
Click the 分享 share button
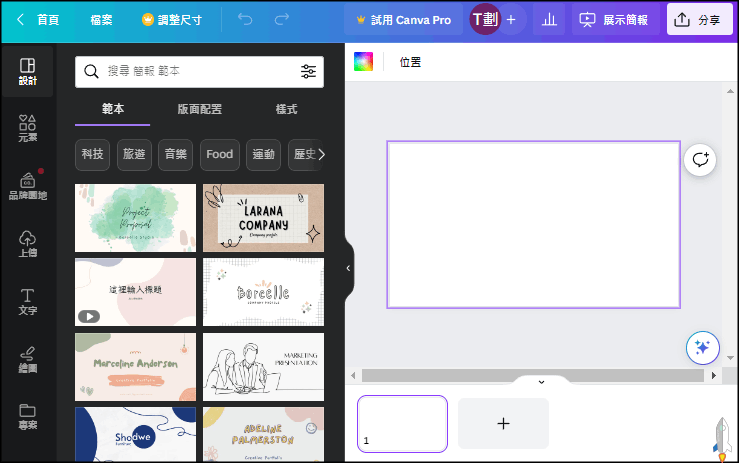[699, 20]
